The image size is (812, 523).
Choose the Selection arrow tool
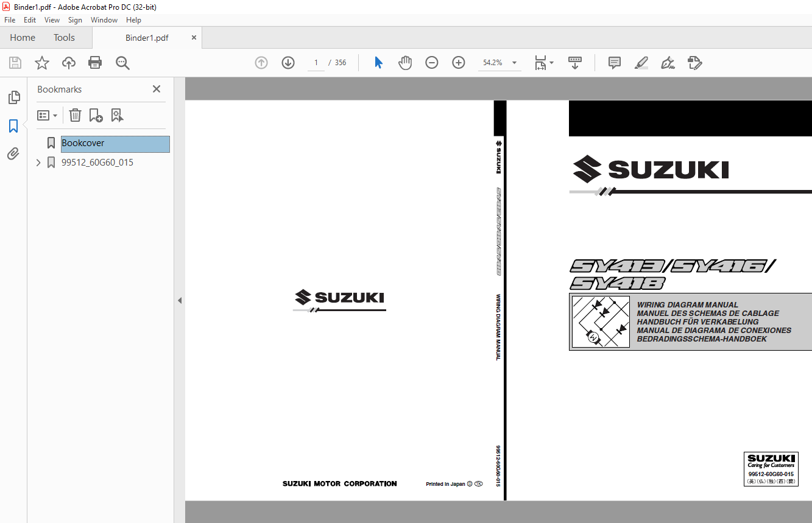(x=378, y=63)
